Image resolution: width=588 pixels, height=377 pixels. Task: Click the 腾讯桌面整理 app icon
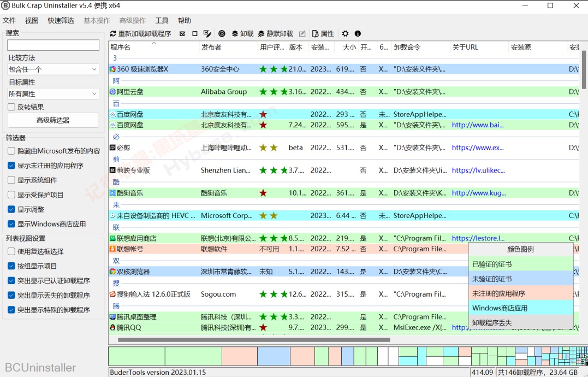(112, 317)
